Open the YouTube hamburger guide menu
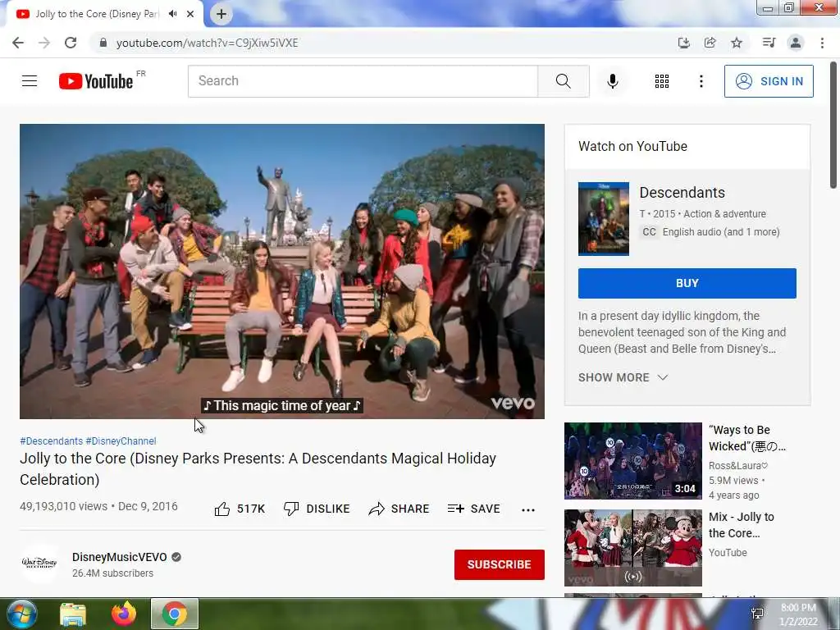 (x=30, y=81)
